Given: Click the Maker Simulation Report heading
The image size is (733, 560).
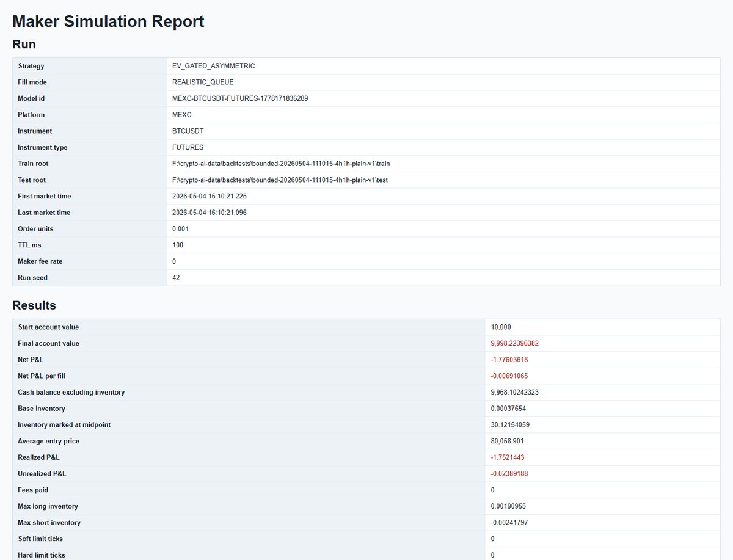Looking at the screenshot, I should coord(108,21).
